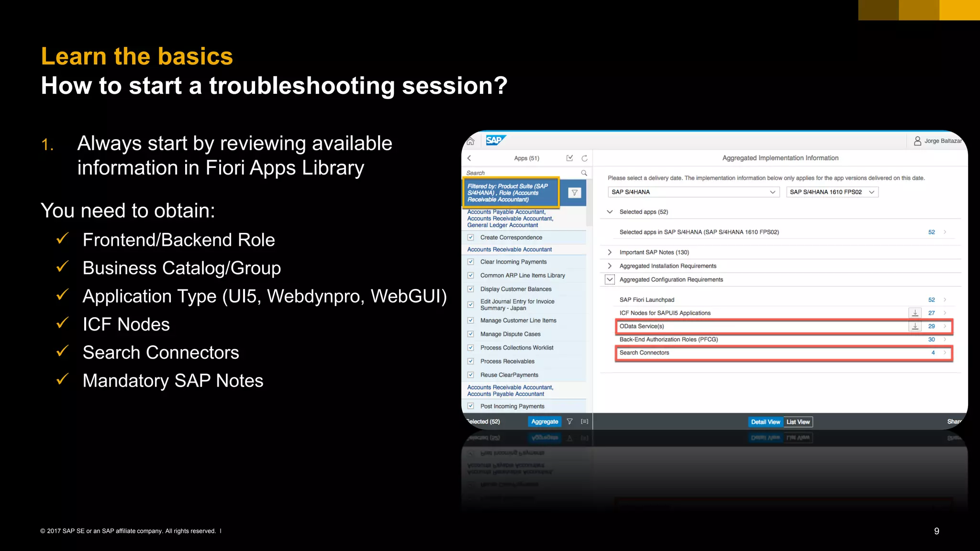Download ICF Nodes for SAPUI5 Applications list
The height and width of the screenshot is (551, 980).
(915, 313)
